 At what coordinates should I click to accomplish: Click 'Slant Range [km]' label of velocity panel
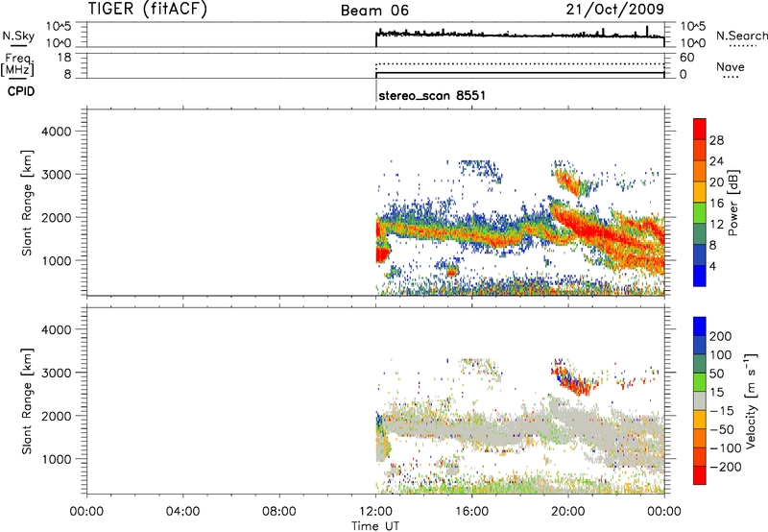pyautogui.click(x=27, y=400)
